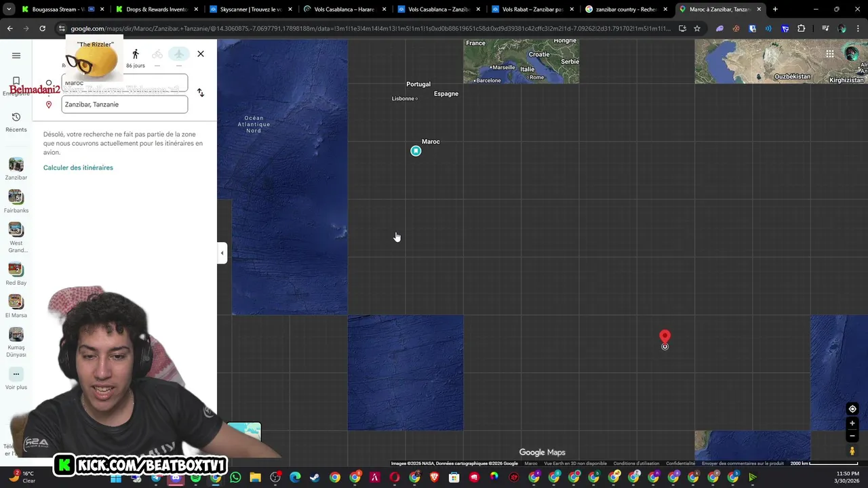Switch to zanzibar country search tab
Screen dimensions: 868x488
tap(626, 9)
